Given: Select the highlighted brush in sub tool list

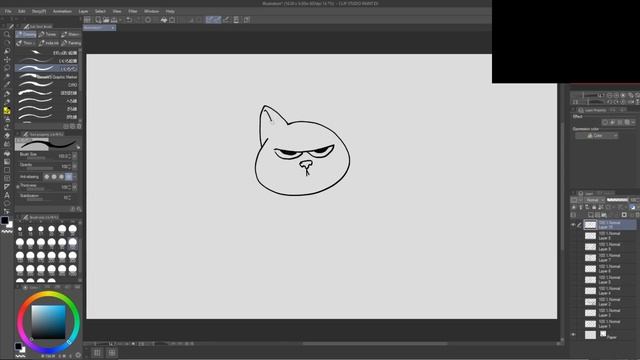Looking at the screenshot, I should click(x=47, y=69).
